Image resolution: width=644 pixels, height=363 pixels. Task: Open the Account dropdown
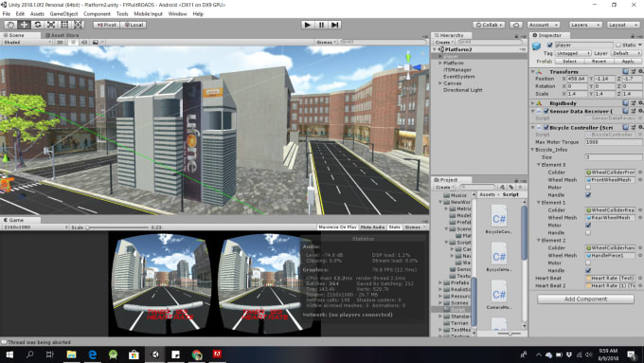click(543, 25)
